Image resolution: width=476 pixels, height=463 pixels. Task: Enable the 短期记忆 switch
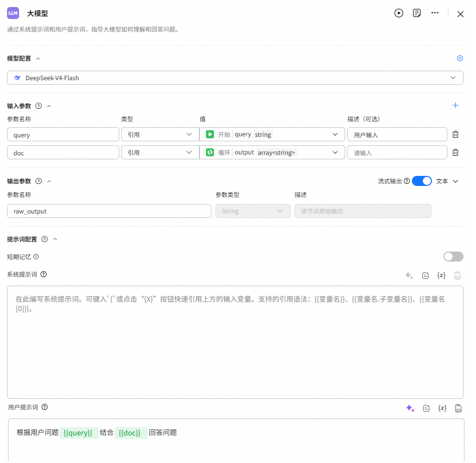tap(453, 257)
